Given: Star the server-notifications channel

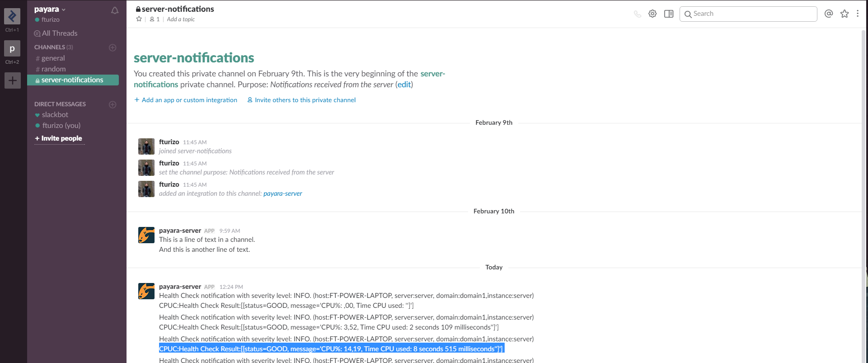Looking at the screenshot, I should point(139,19).
